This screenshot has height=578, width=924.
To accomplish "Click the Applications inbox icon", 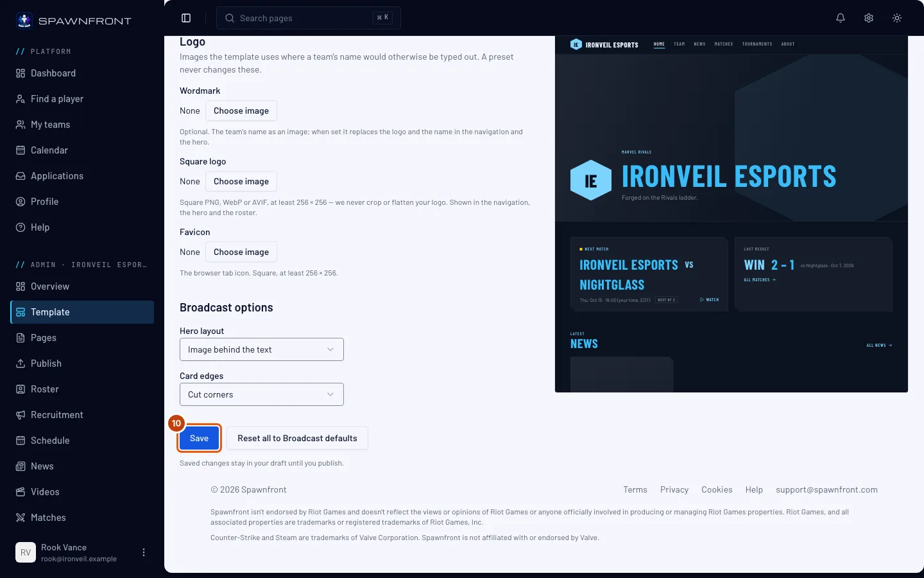I will pos(21,176).
